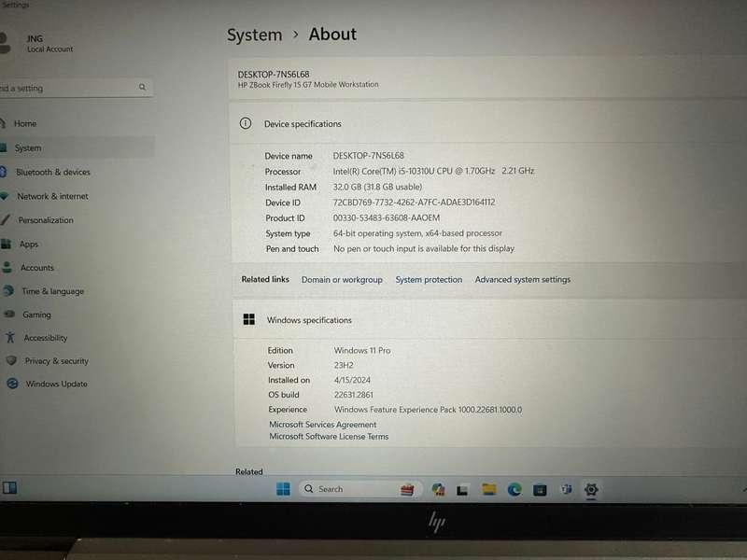This screenshot has width=747, height=560.
Task: Click the magnifier icon in settings search
Action: click(x=142, y=87)
